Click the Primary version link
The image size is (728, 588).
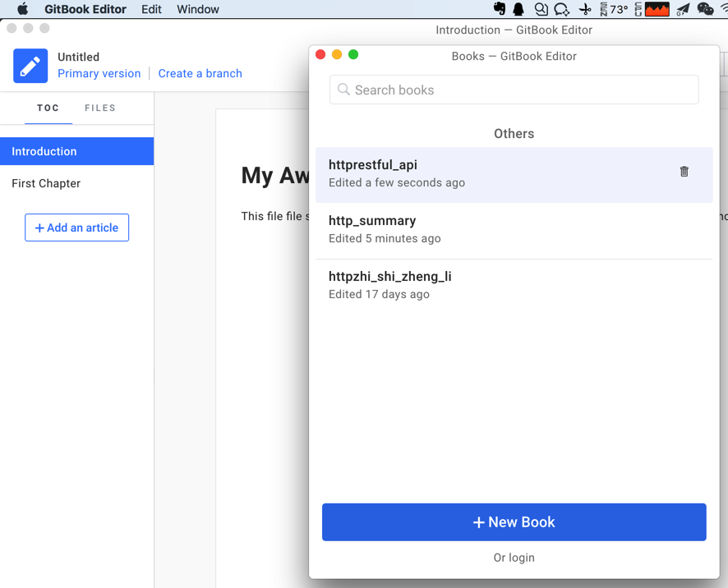99,73
